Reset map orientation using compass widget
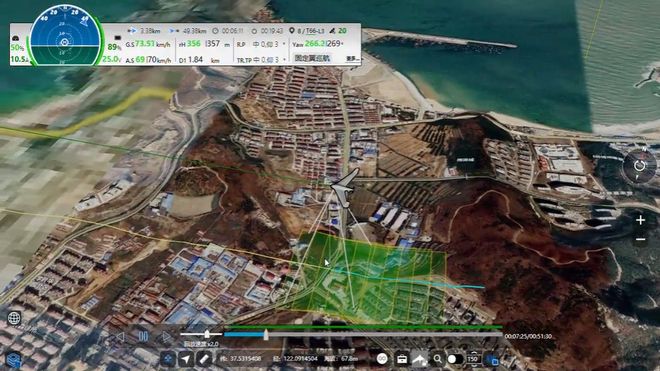 pos(639,165)
